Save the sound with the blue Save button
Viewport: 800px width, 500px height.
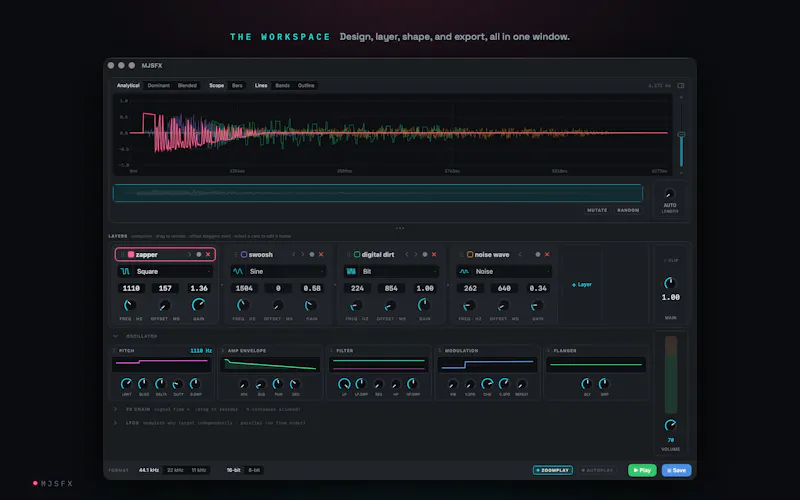[x=677, y=470]
